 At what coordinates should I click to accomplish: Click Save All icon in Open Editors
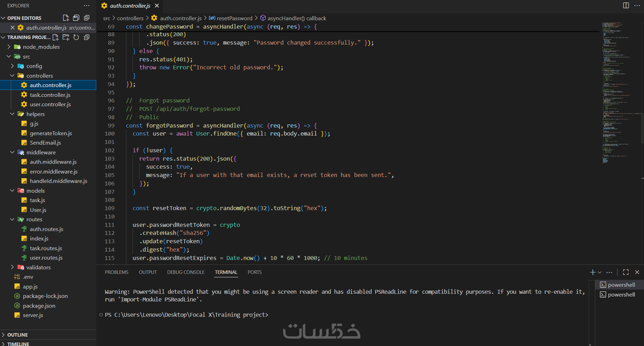tap(76, 18)
